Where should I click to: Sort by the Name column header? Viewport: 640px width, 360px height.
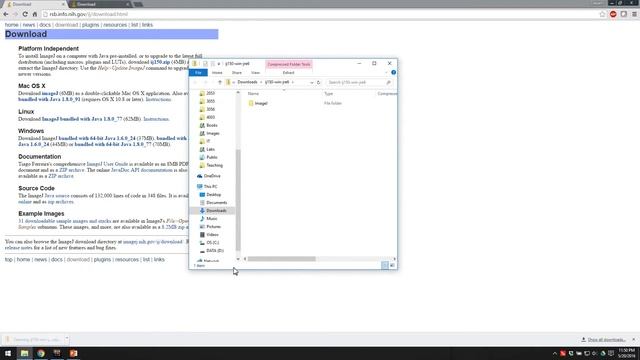(x=253, y=94)
